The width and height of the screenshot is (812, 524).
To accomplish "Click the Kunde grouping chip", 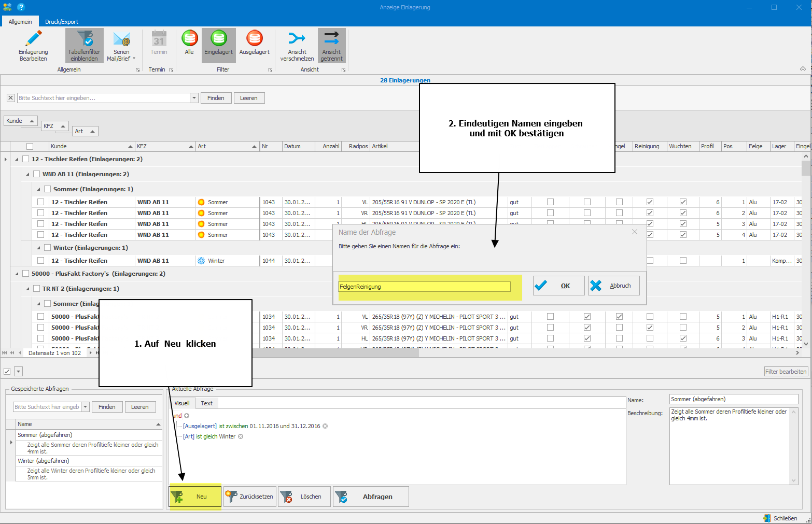I will (x=21, y=121).
